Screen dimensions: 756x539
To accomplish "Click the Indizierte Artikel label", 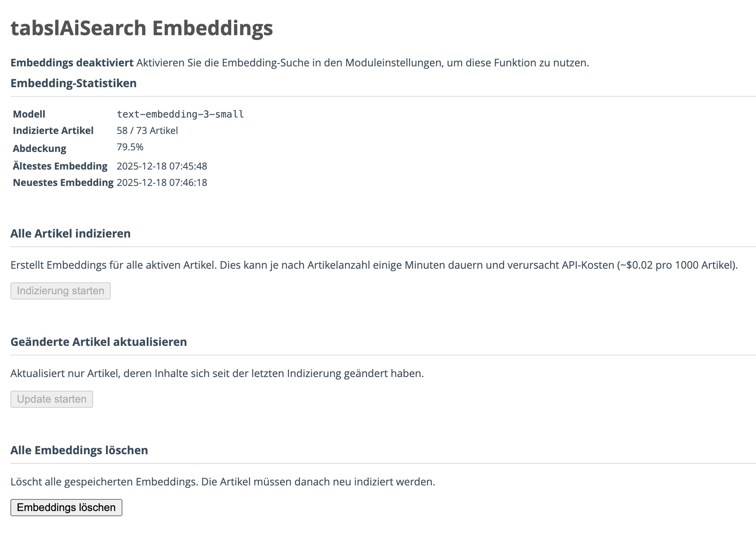I will coord(53,131).
